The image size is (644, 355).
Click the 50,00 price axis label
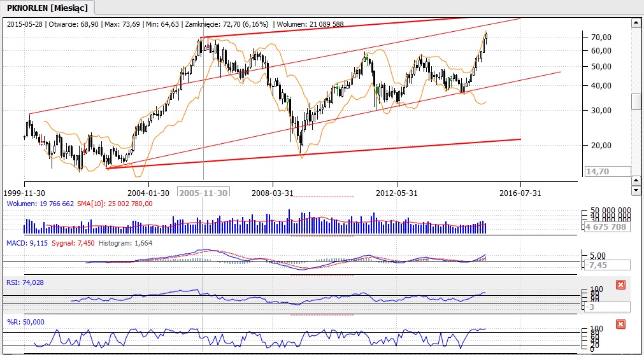(600, 67)
